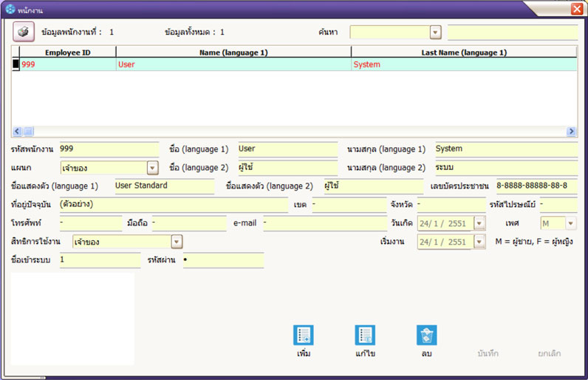Click the รหัสผ่าน password field
The width and height of the screenshot is (588, 380).
point(222,260)
